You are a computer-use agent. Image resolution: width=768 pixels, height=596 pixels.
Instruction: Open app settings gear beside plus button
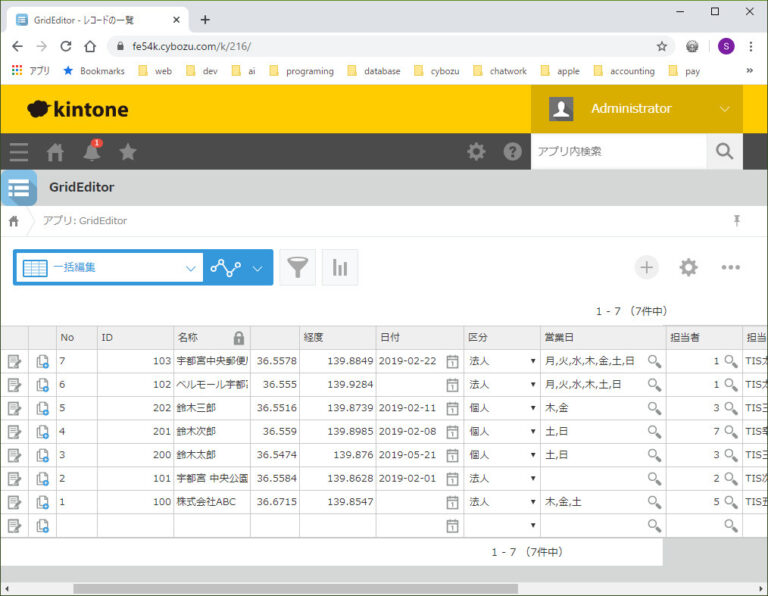click(x=688, y=267)
